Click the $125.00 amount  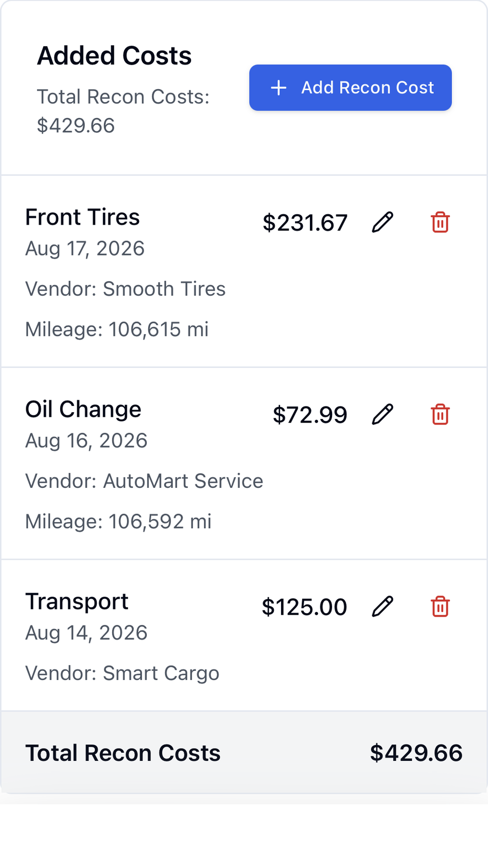click(305, 607)
